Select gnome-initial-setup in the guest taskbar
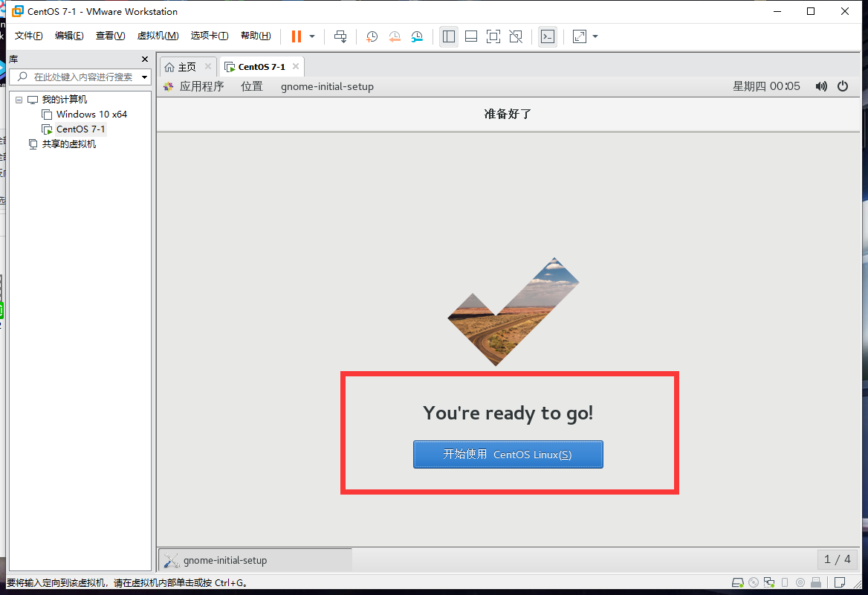Viewport: 868px width, 595px height. pyautogui.click(x=255, y=560)
